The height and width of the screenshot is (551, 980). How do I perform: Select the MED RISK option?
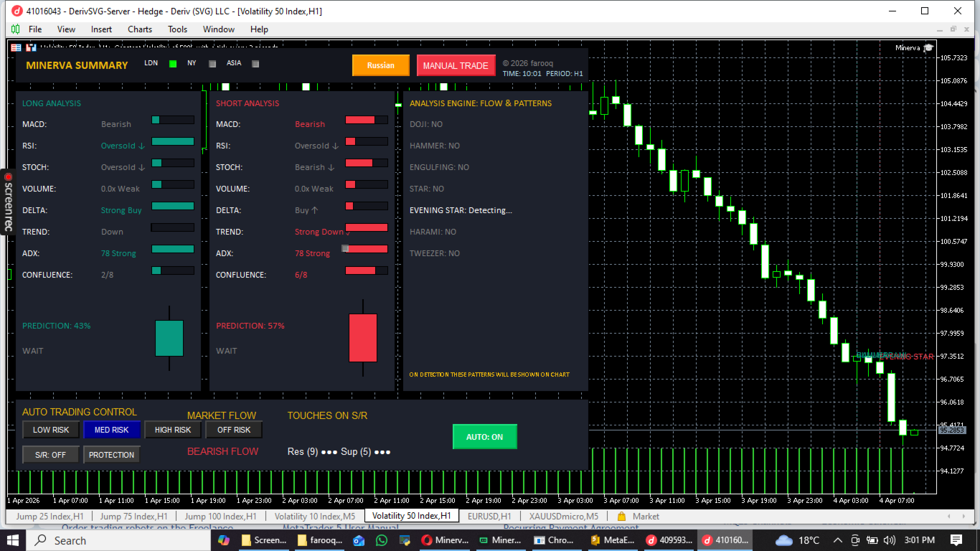click(111, 430)
